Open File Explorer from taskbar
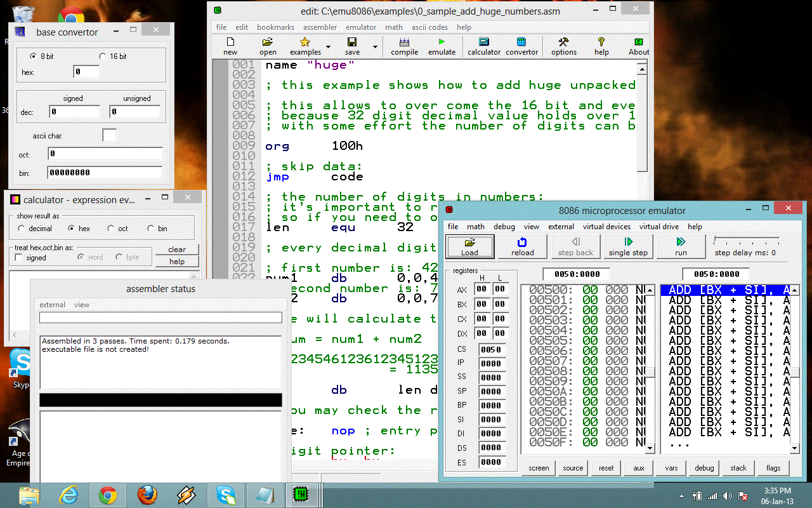The image size is (812, 508). click(30, 495)
